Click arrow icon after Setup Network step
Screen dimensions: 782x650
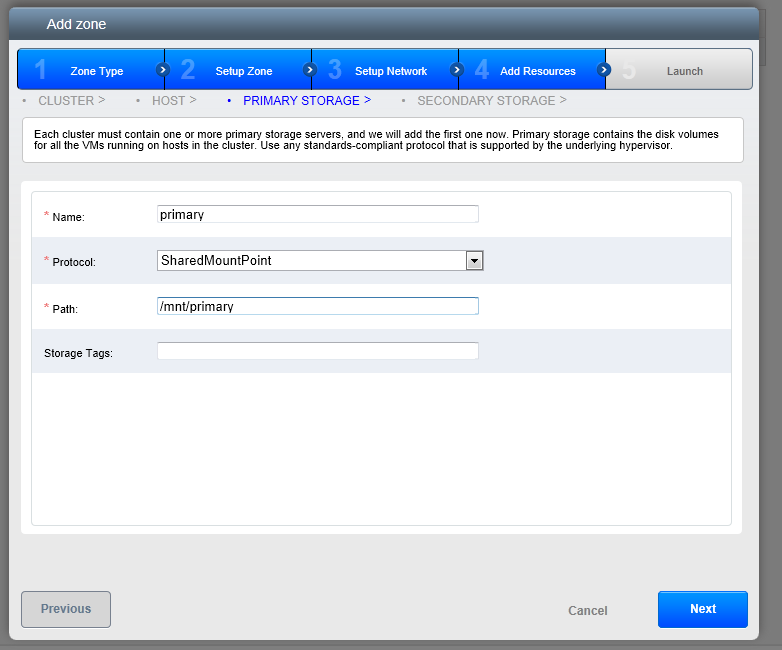click(x=457, y=69)
